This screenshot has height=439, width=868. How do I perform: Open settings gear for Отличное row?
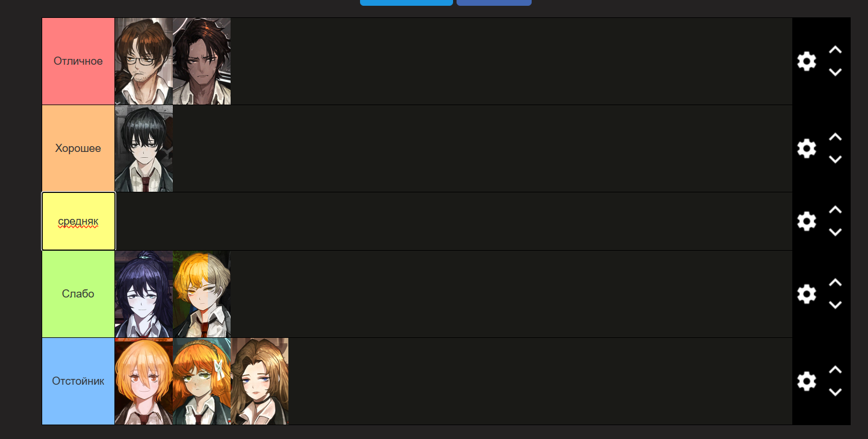click(806, 61)
